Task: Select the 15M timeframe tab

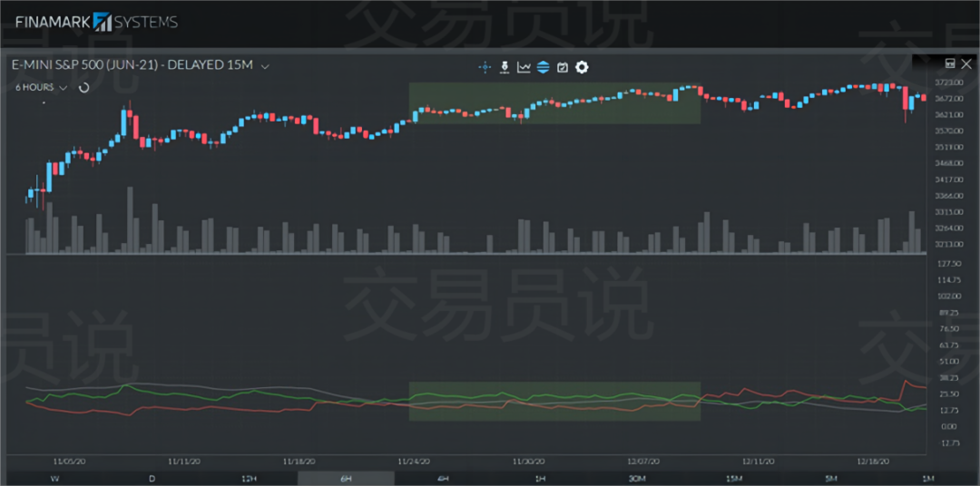Action: (734, 479)
